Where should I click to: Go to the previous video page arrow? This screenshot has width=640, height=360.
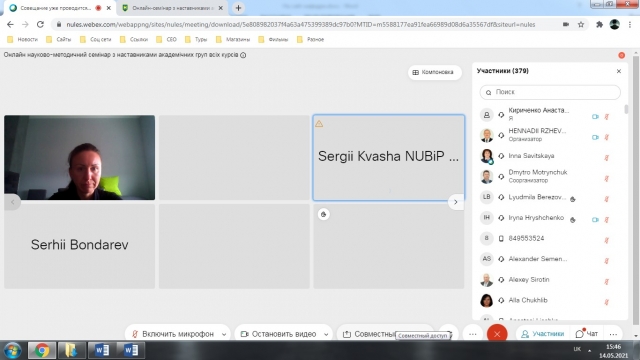[x=13, y=202]
